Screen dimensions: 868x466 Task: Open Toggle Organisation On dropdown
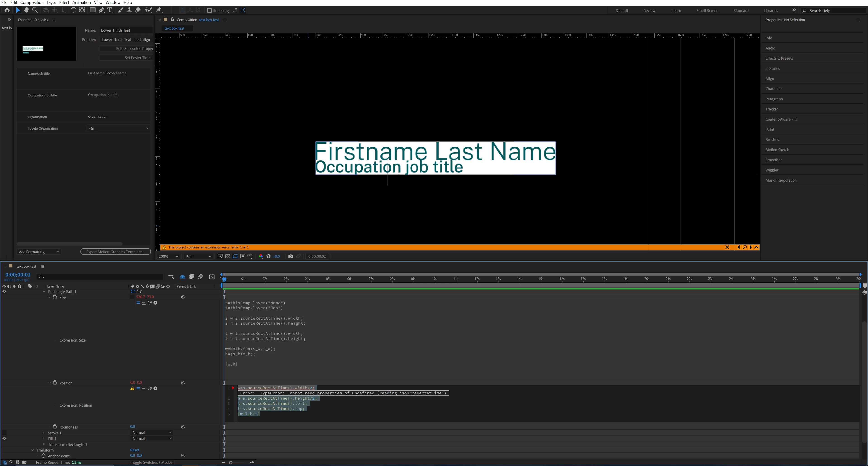[118, 128]
